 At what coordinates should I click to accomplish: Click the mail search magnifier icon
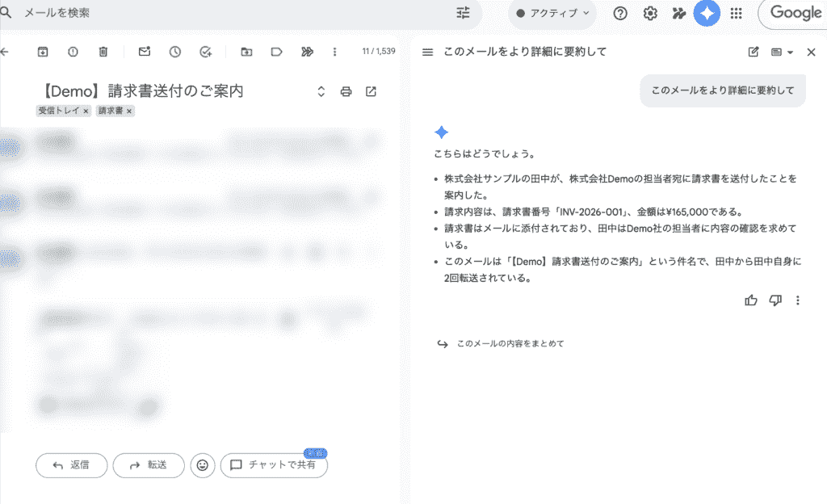(6, 12)
